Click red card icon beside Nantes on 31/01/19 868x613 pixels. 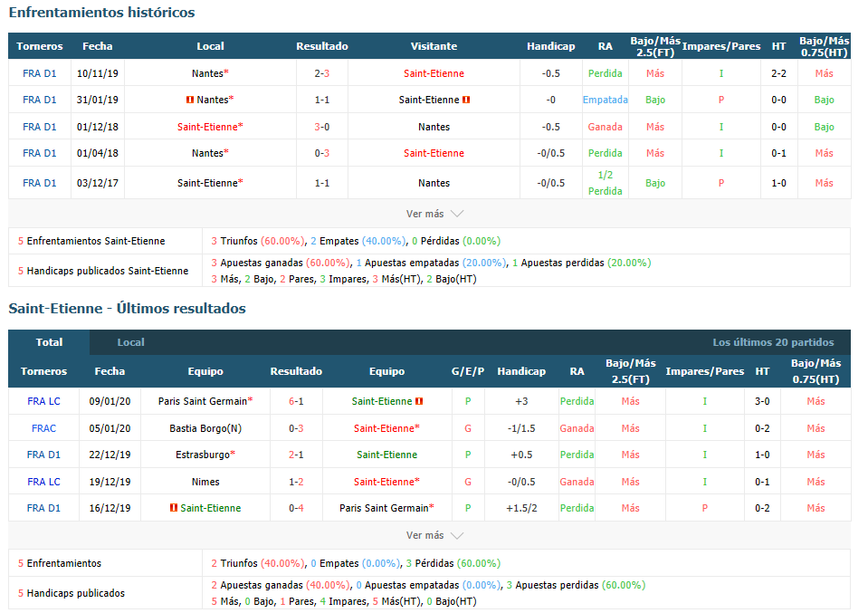[x=190, y=100]
